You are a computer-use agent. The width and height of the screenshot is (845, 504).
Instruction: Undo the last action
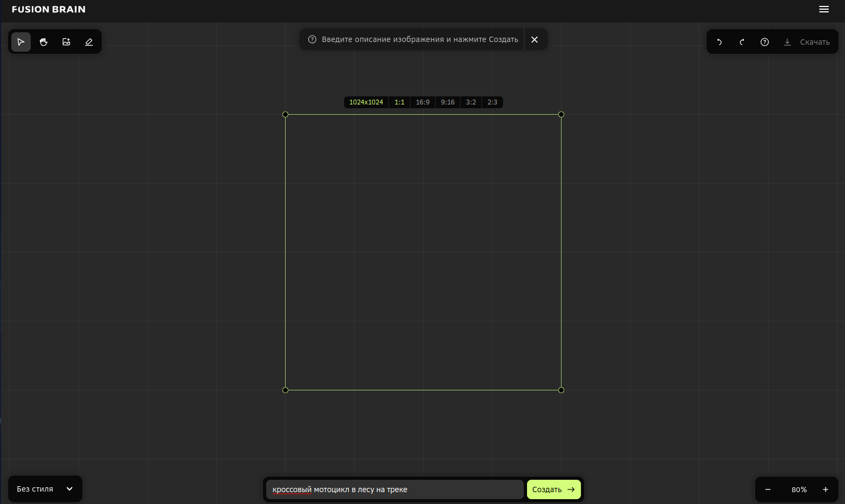coord(719,42)
